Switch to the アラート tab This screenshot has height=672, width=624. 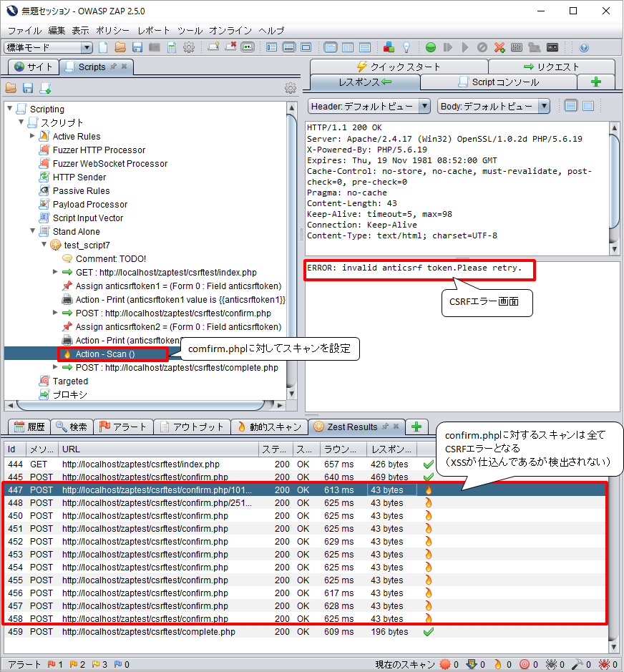123,427
